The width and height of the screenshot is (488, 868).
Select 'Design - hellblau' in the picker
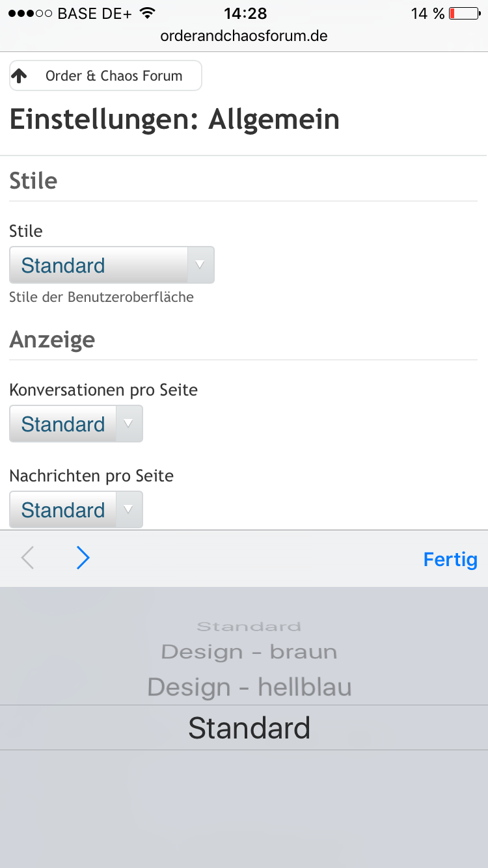[249, 687]
